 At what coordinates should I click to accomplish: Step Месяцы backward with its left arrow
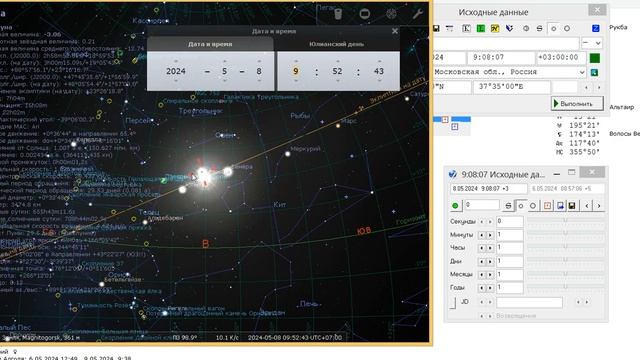click(x=482, y=275)
